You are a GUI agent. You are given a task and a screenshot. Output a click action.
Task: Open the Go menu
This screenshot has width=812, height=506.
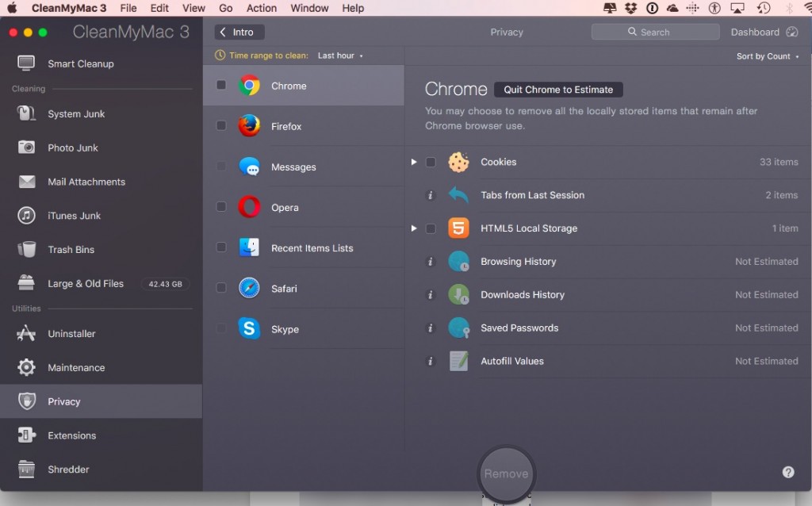(225, 8)
